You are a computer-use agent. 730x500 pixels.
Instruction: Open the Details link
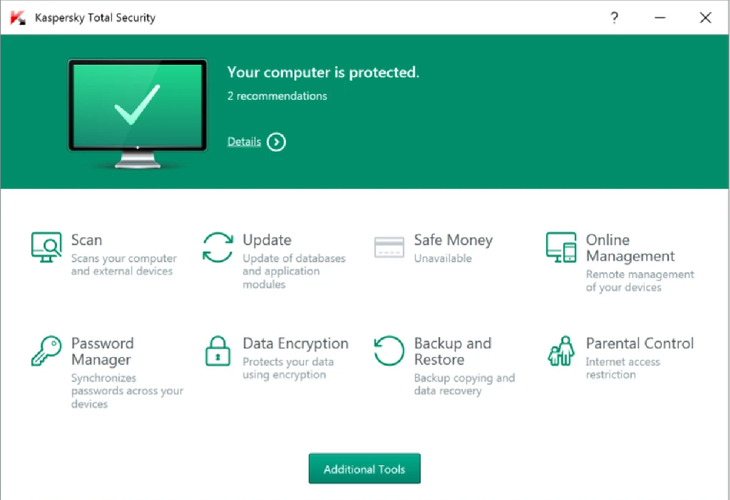click(244, 142)
